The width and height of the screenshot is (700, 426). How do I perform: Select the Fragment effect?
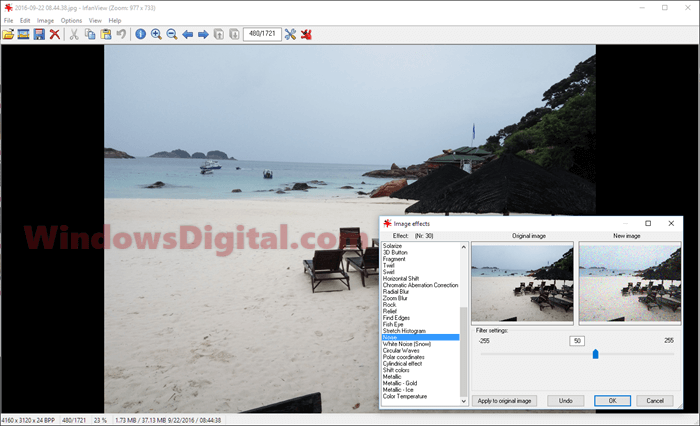tap(394, 259)
